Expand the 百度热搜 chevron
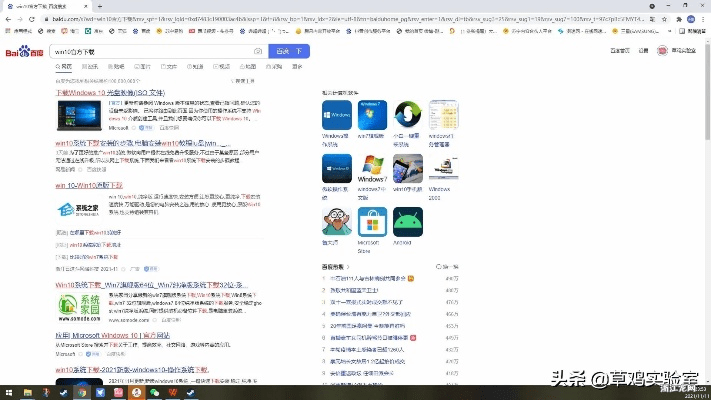This screenshot has height=400, width=711. (x=348, y=267)
